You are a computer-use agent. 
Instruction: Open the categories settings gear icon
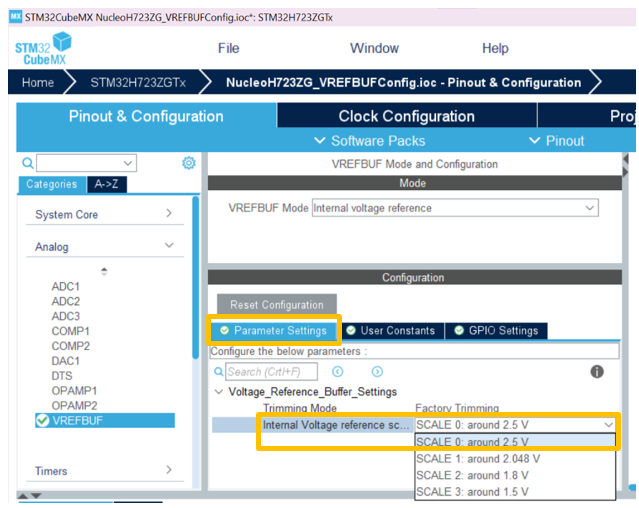(188, 163)
